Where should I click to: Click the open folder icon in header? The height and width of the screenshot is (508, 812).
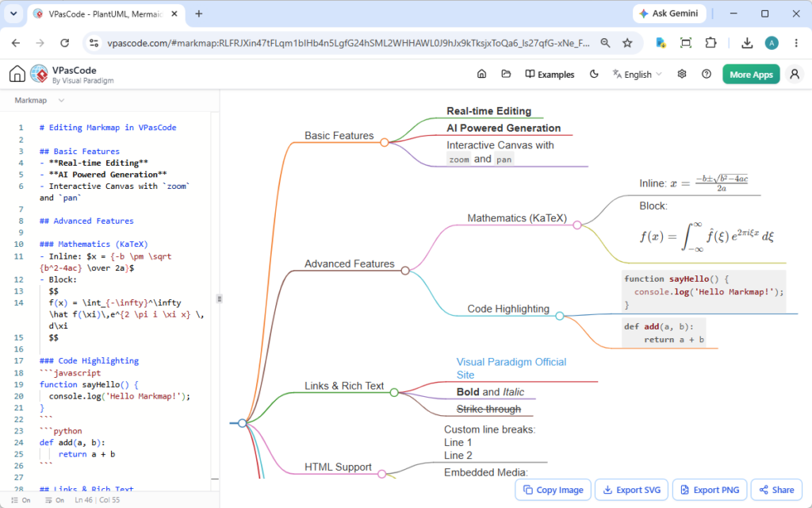pos(506,74)
